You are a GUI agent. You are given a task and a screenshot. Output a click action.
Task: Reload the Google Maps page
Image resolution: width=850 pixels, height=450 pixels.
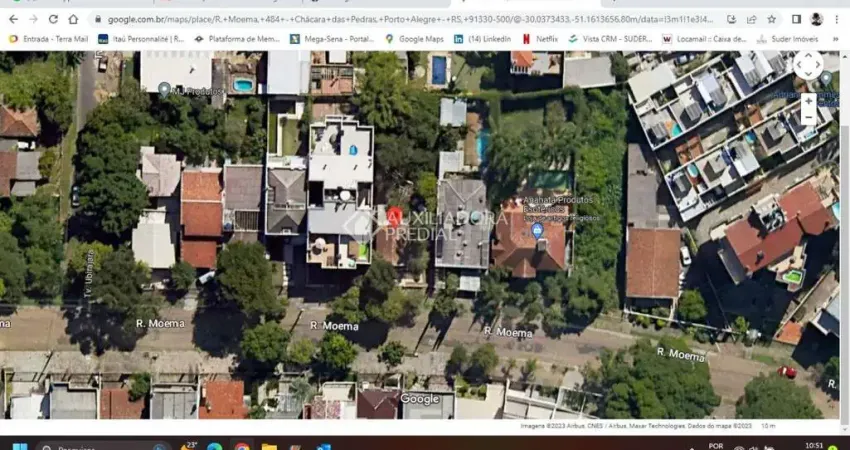(53, 19)
